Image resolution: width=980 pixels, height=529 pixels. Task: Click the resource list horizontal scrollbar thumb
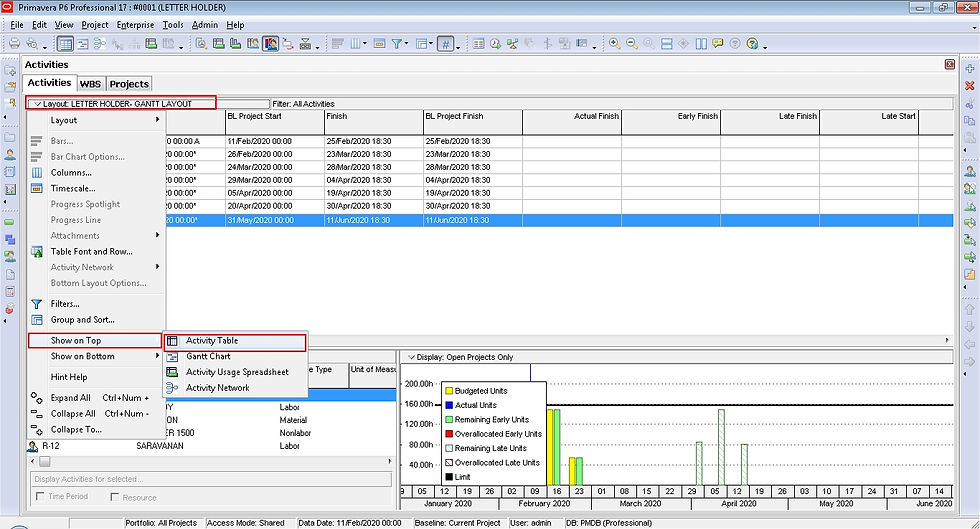[44, 461]
